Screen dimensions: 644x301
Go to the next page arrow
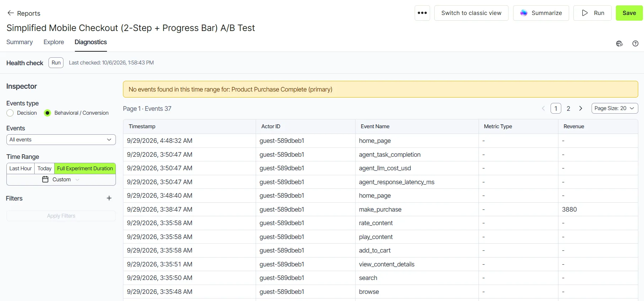tap(581, 108)
